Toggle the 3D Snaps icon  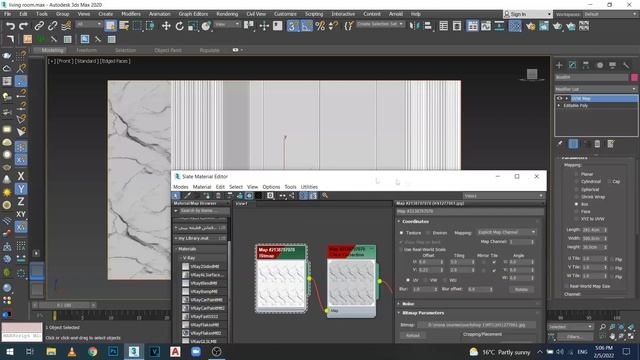pyautogui.click(x=293, y=26)
